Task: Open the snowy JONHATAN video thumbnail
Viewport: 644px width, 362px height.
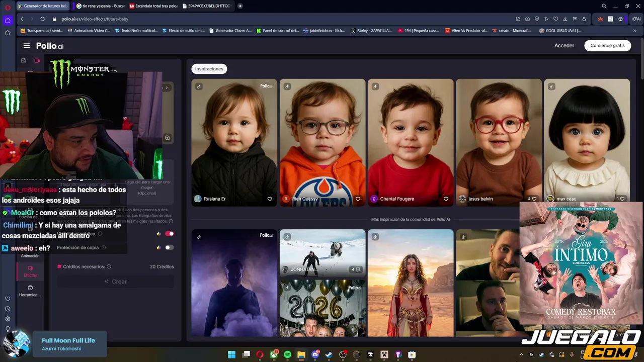Action: pos(323,253)
